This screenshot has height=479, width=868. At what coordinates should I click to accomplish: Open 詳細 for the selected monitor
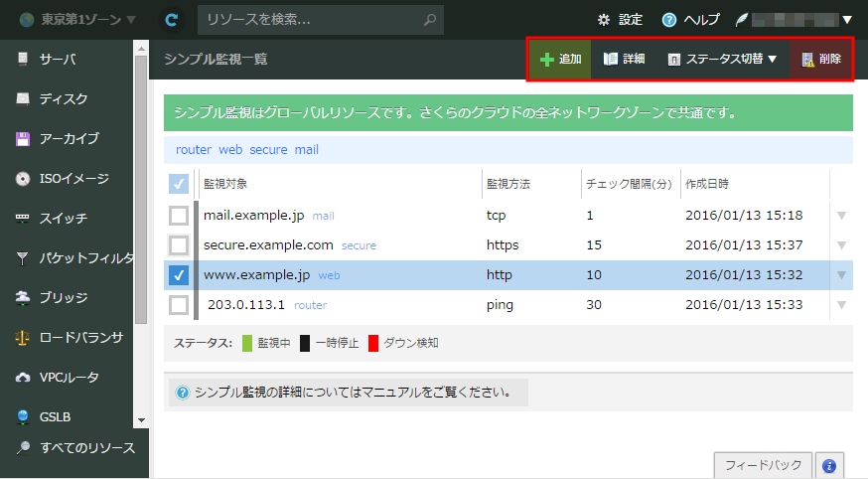623,60
